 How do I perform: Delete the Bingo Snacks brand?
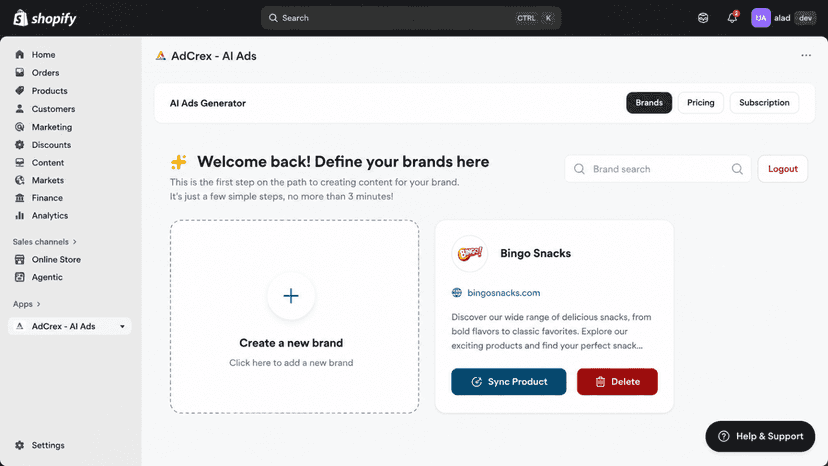click(617, 381)
